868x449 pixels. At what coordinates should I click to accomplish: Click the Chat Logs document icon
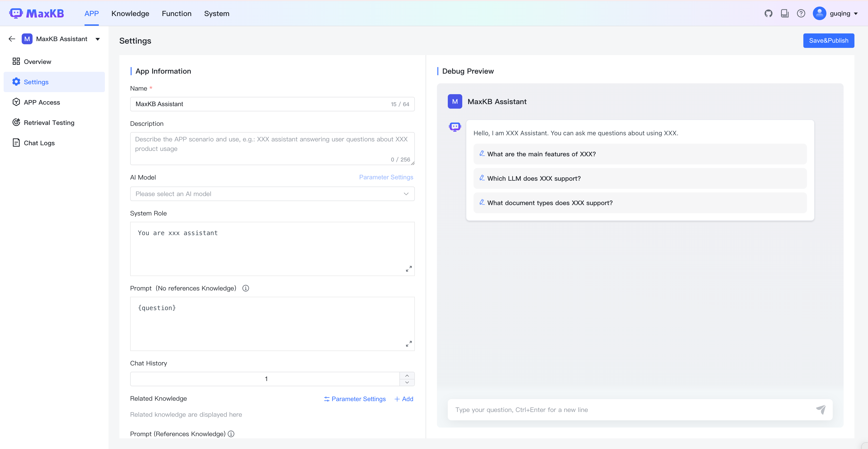(x=16, y=143)
